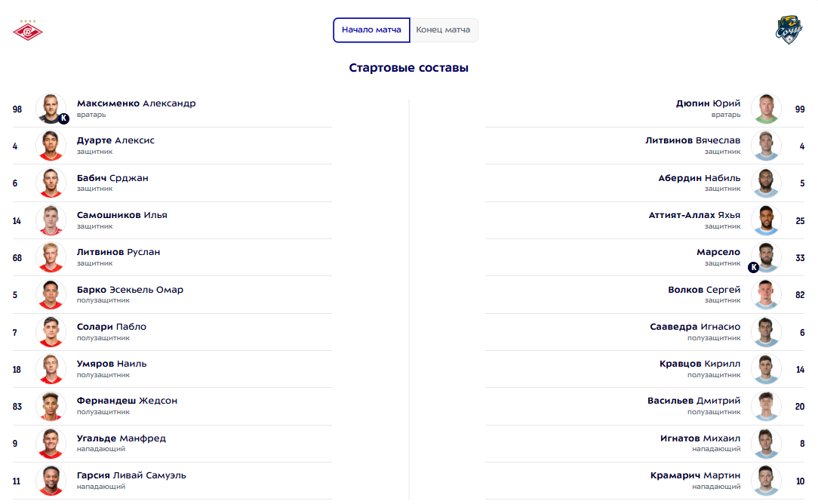Click Умяров Наиль's photo

pyautogui.click(x=51, y=369)
